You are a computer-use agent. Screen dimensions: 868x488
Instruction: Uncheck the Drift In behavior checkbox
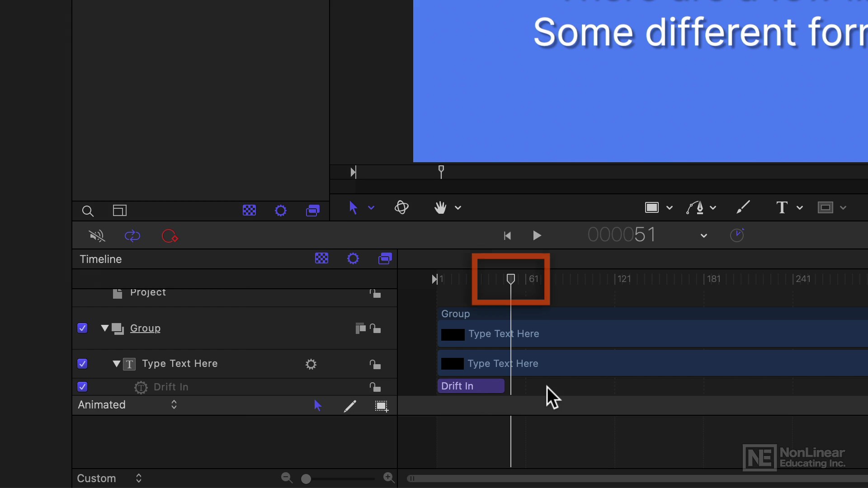[82, 387]
